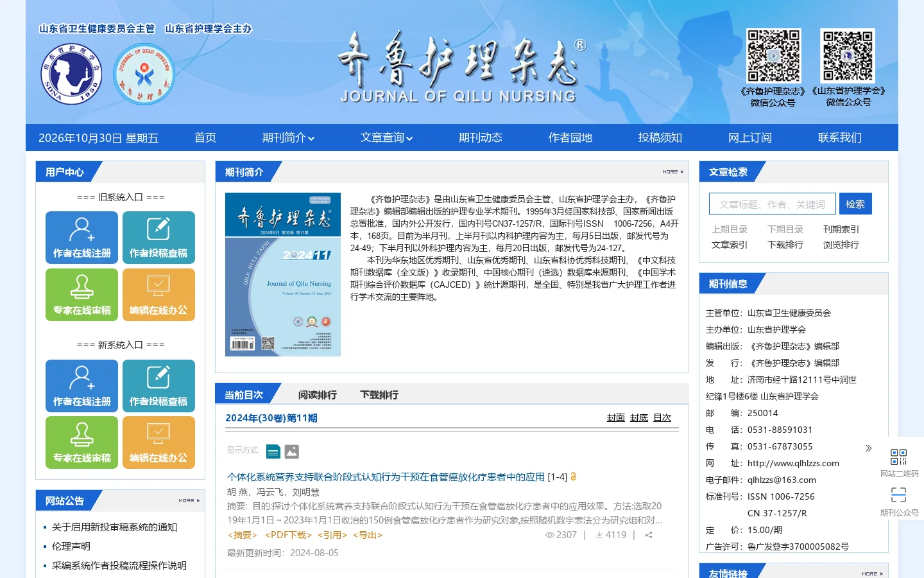
Task: Click the open-access lock icon beside article title
Action: point(574,477)
